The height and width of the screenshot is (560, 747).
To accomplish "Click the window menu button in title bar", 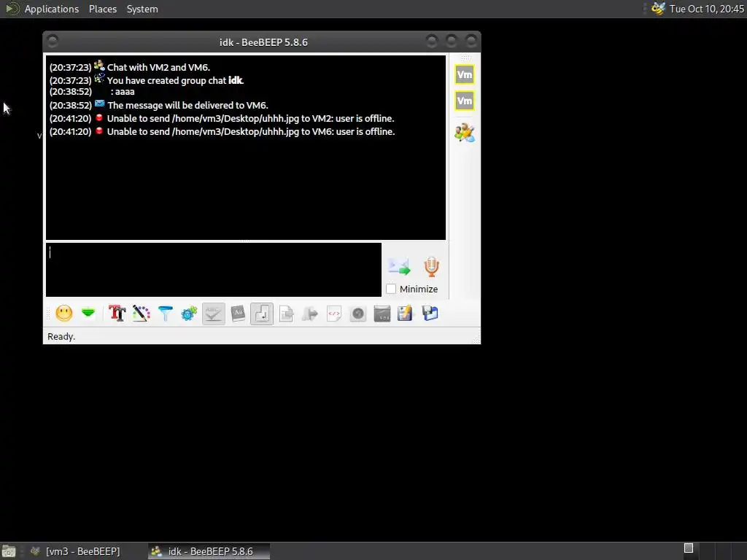I will tap(53, 42).
